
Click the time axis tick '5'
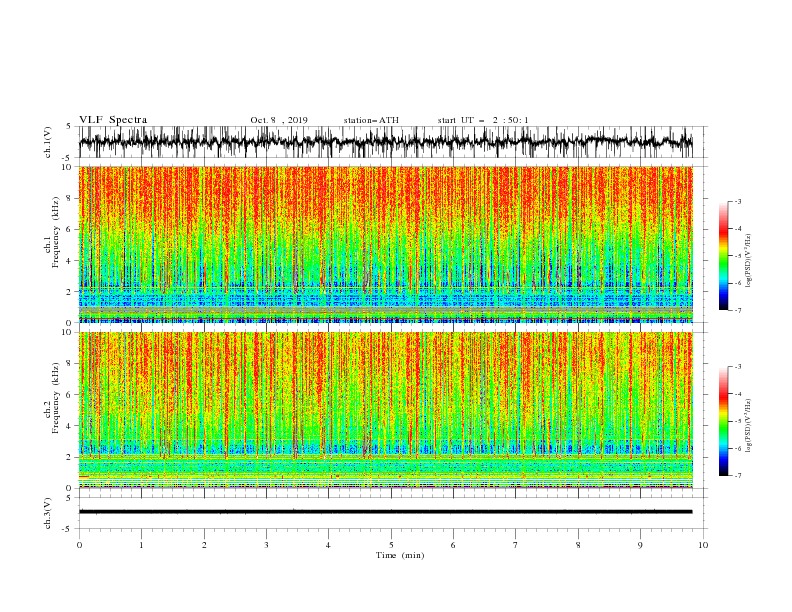point(391,545)
